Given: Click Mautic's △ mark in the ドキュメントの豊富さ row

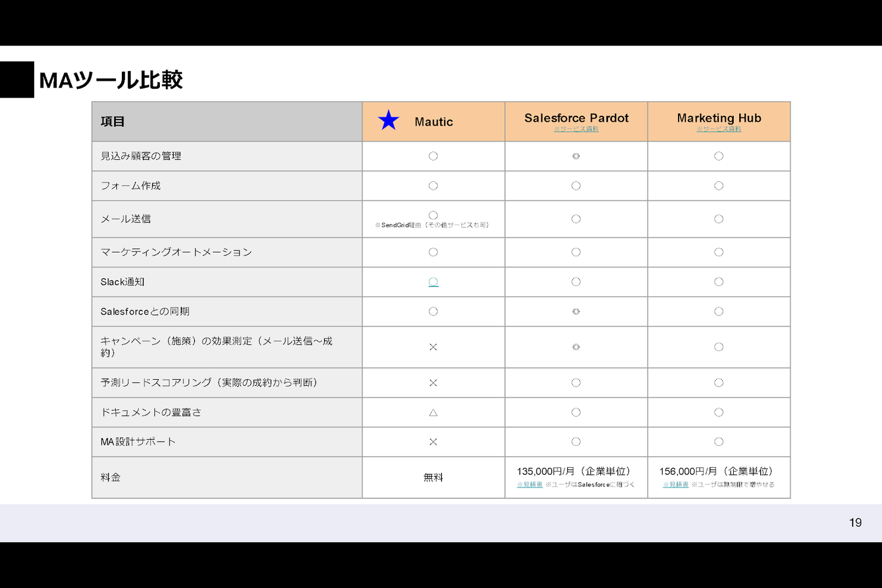Looking at the screenshot, I should (433, 412).
